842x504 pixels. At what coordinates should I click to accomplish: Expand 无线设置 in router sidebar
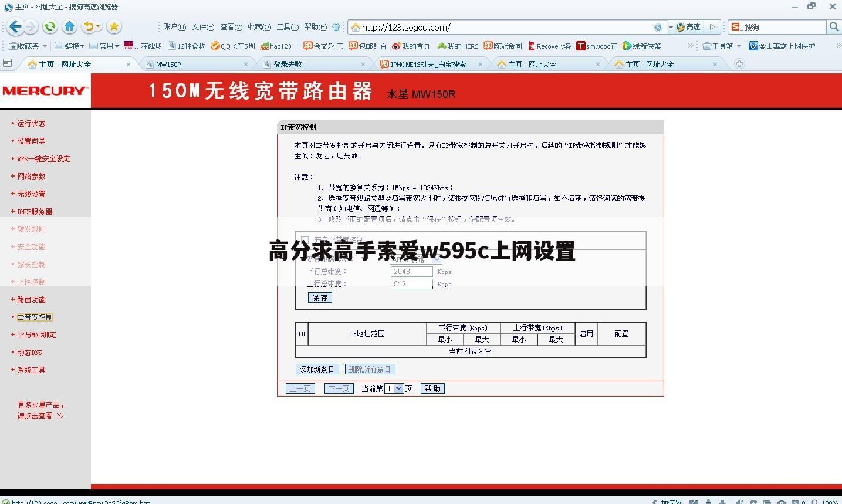pyautogui.click(x=31, y=194)
